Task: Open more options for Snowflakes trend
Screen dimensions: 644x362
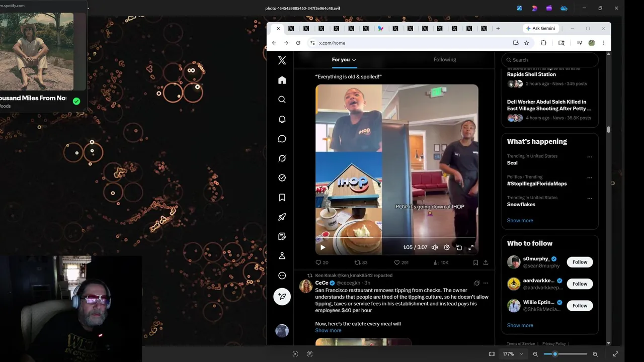Action: click(590, 199)
